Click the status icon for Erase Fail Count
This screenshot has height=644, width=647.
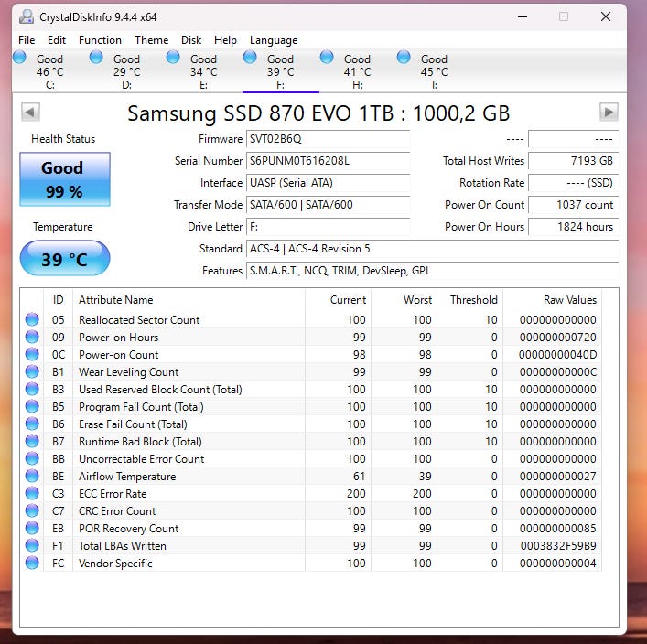click(32, 424)
